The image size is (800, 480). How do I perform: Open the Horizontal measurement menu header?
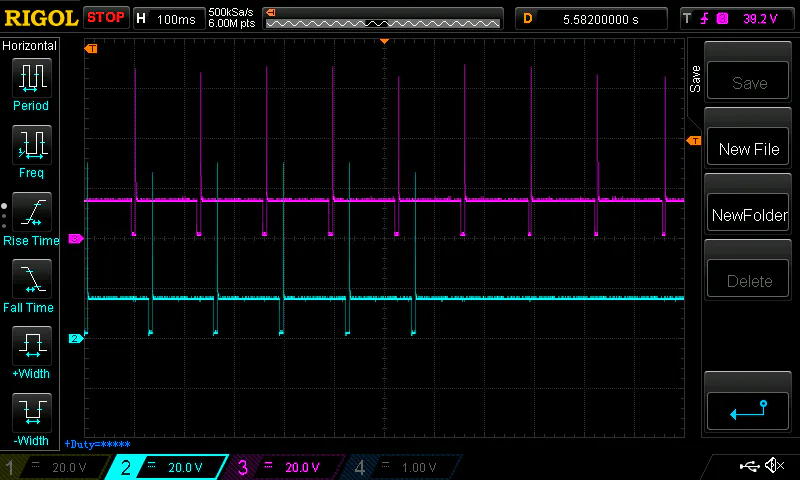(x=30, y=46)
